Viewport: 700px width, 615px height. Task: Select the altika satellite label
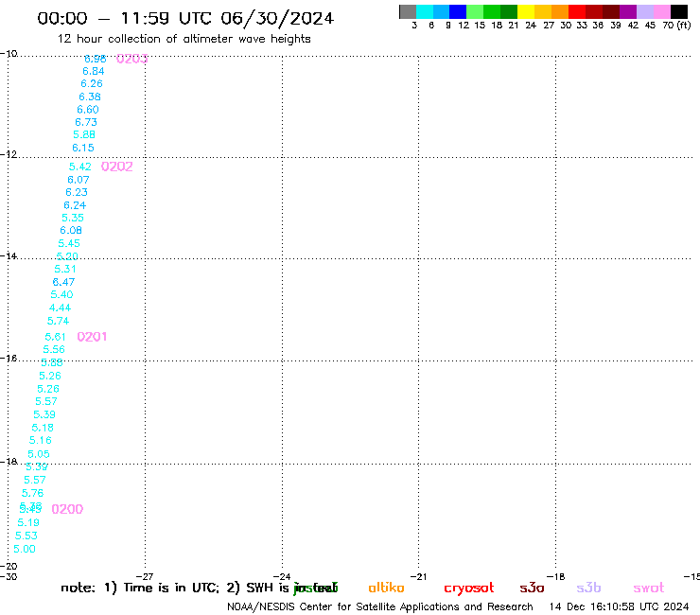[x=386, y=588]
